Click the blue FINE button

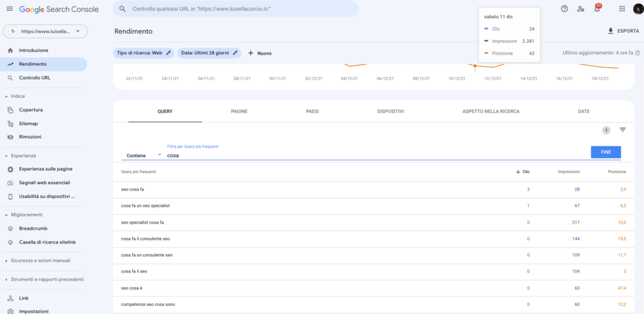click(x=606, y=152)
